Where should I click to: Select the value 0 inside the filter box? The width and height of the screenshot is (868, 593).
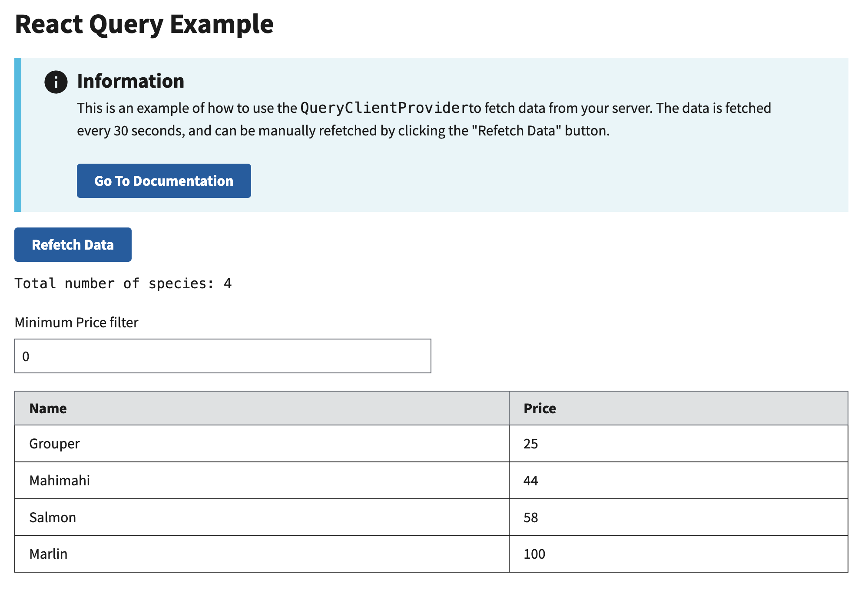[26, 356]
